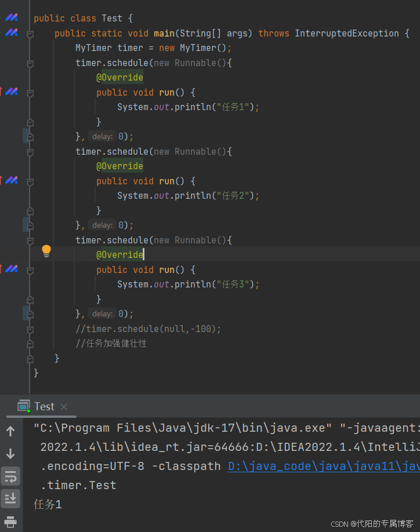This screenshot has width=420, height=532.
Task: Click the fold end marker at the first 'delay: 0);' line
Action: point(30,137)
